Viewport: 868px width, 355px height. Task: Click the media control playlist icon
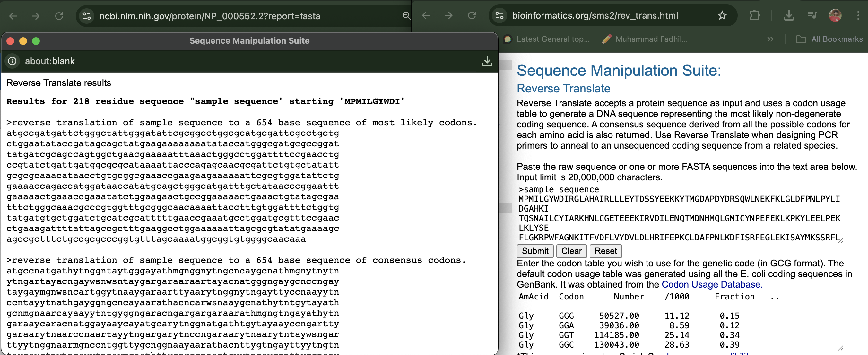coord(812,15)
